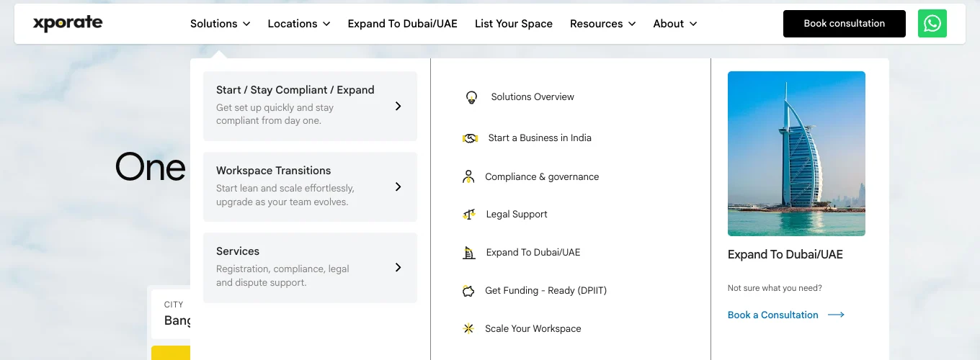
Task: Click the building icon beside Expand To Dubai/UAE
Action: coord(469,253)
